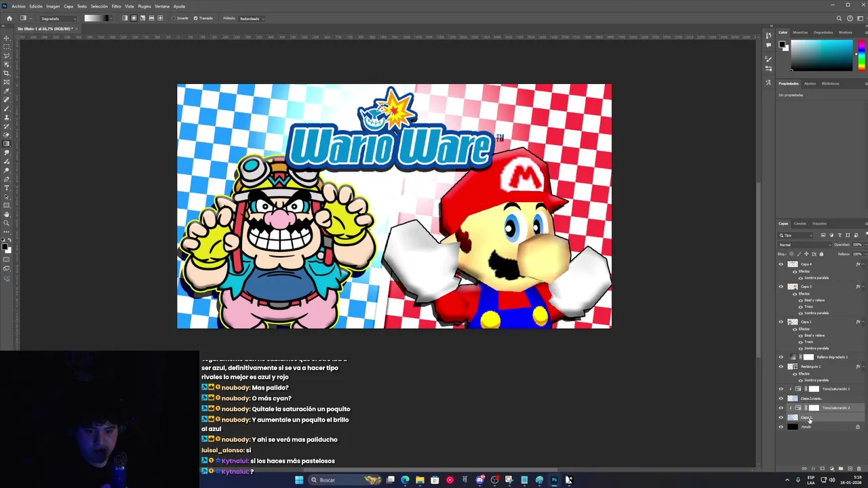Image resolution: width=868 pixels, height=488 pixels.
Task: Switch to the Muestras tab
Action: 800,32
